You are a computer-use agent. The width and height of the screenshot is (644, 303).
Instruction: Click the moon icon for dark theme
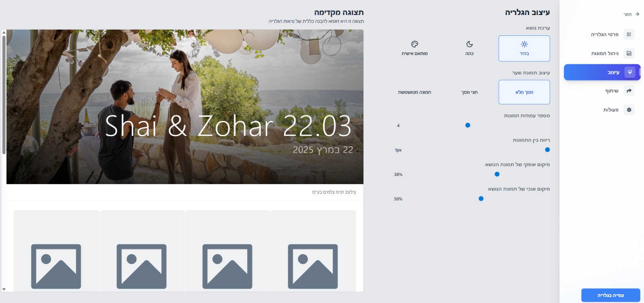point(469,44)
